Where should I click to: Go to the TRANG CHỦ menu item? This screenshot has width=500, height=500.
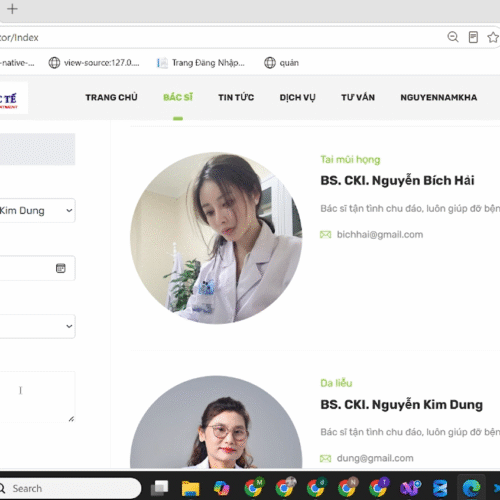tap(111, 97)
